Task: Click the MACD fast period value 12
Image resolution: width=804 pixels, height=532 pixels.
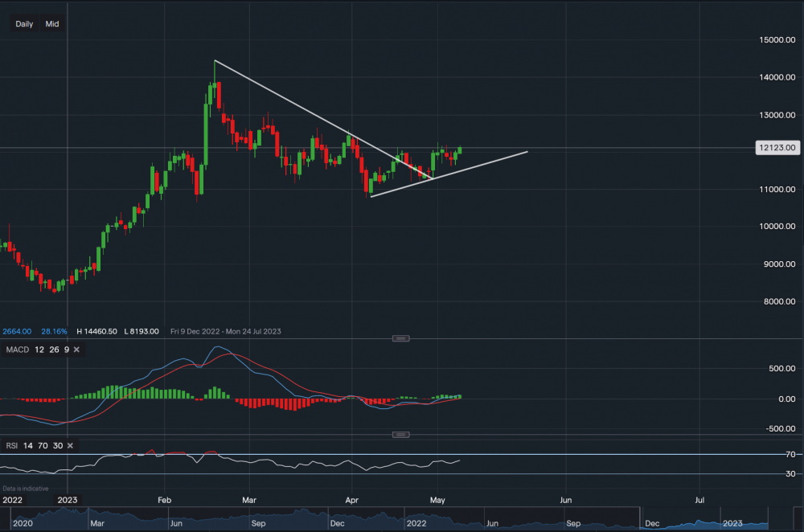Action: point(39,350)
